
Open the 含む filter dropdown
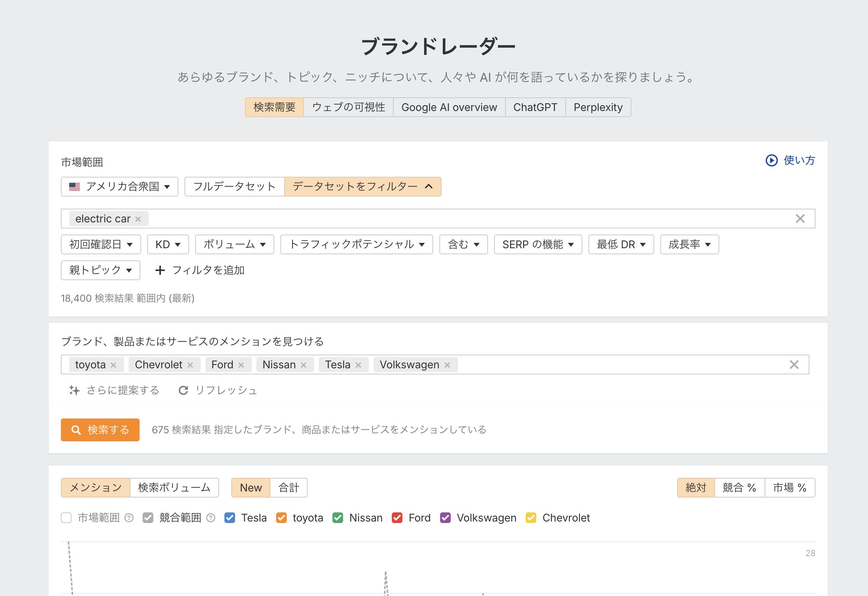pyautogui.click(x=464, y=244)
